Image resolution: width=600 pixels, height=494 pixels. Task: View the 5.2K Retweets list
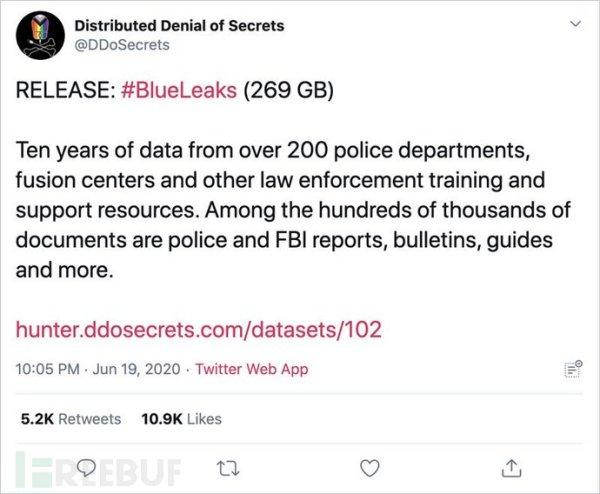pyautogui.click(x=71, y=419)
